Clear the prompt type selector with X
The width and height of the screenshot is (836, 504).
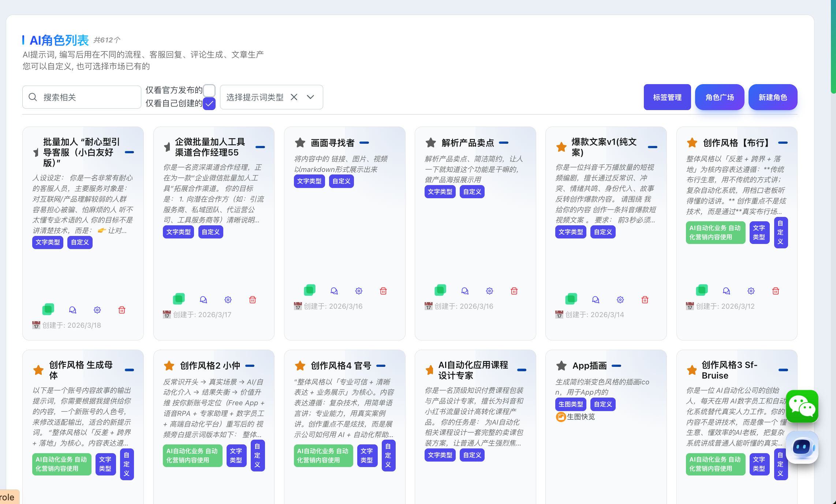click(294, 97)
